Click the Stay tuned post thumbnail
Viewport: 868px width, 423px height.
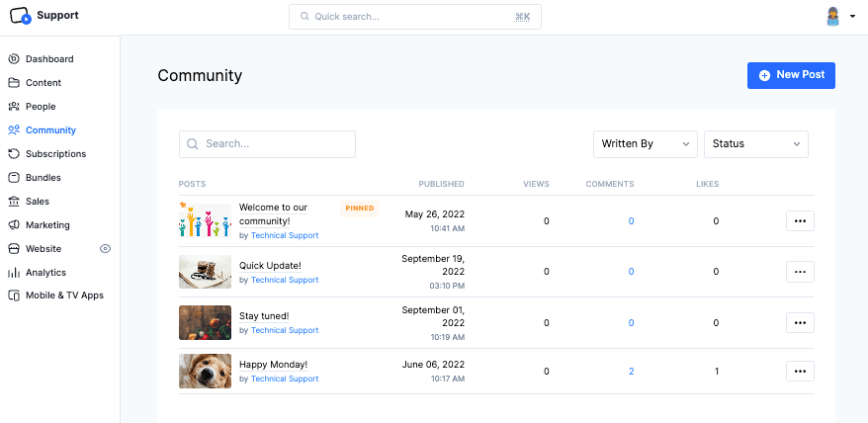205,323
